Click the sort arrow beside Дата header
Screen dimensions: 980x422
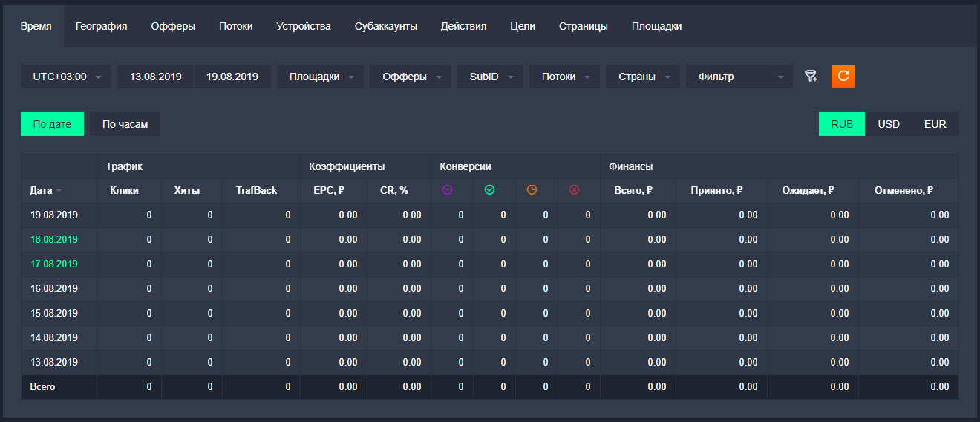pyautogui.click(x=59, y=191)
